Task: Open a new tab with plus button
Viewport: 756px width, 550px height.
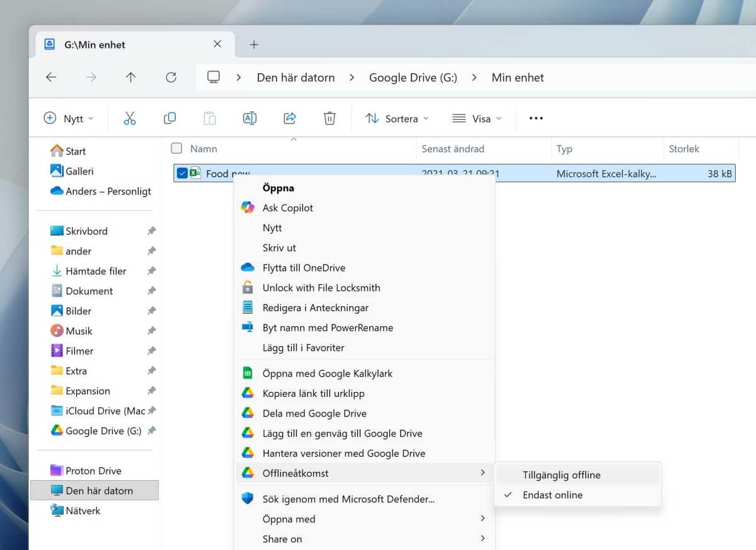Action: 254,45
